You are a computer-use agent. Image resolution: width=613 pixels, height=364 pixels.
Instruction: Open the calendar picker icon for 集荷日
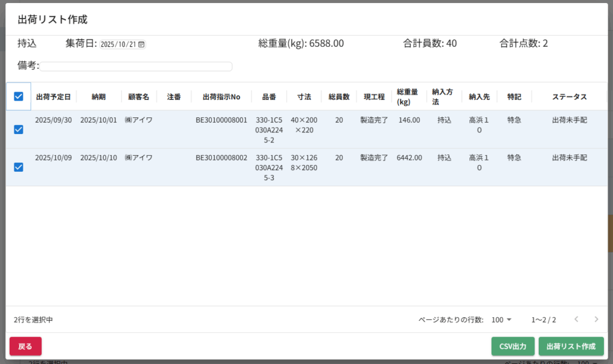point(141,44)
